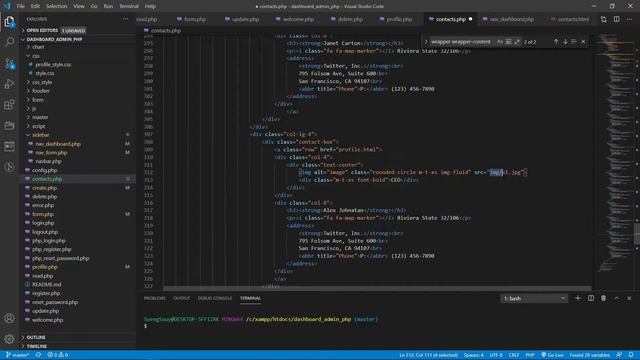This screenshot has width=640, height=360.
Task: Toggle Use Regular Expression in find widget
Action: point(517,42)
